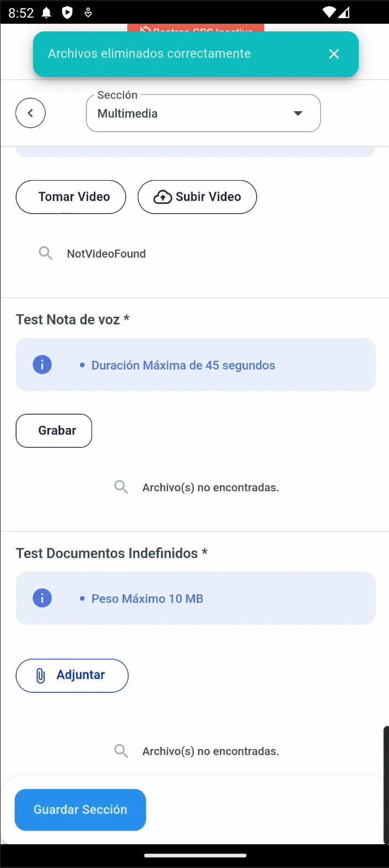Click the search icon beside NotVideoFound

click(x=46, y=253)
